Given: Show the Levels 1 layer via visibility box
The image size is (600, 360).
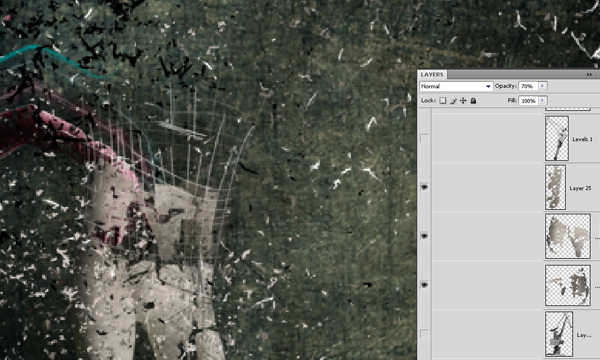Looking at the screenshot, I should [x=424, y=138].
